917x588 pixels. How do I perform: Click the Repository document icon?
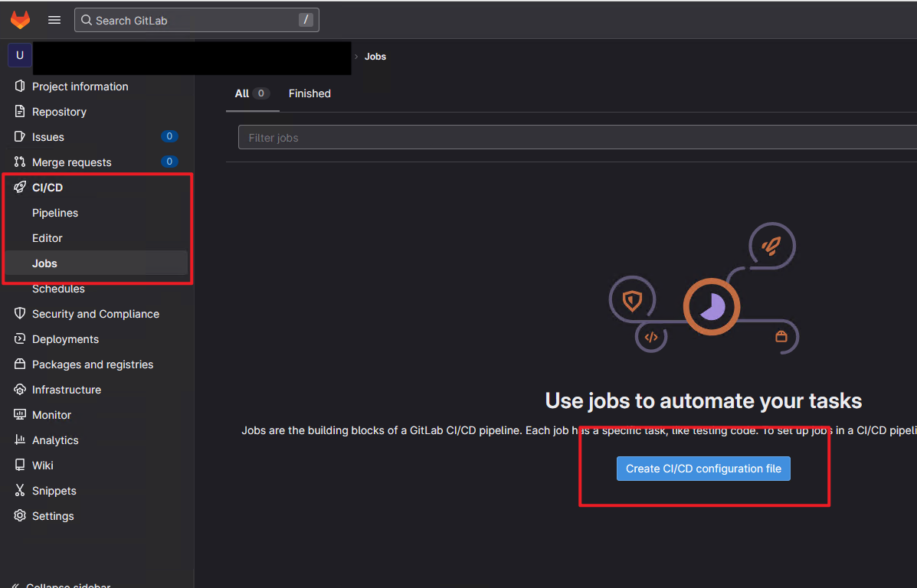(x=20, y=111)
